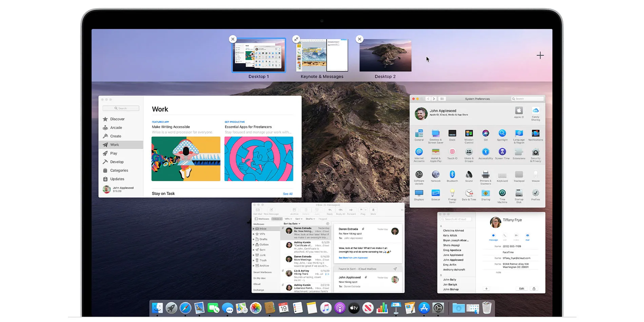Image resolution: width=644 pixels, height=322 pixels.
Task: Click See All link in App Store
Action: pos(288,194)
